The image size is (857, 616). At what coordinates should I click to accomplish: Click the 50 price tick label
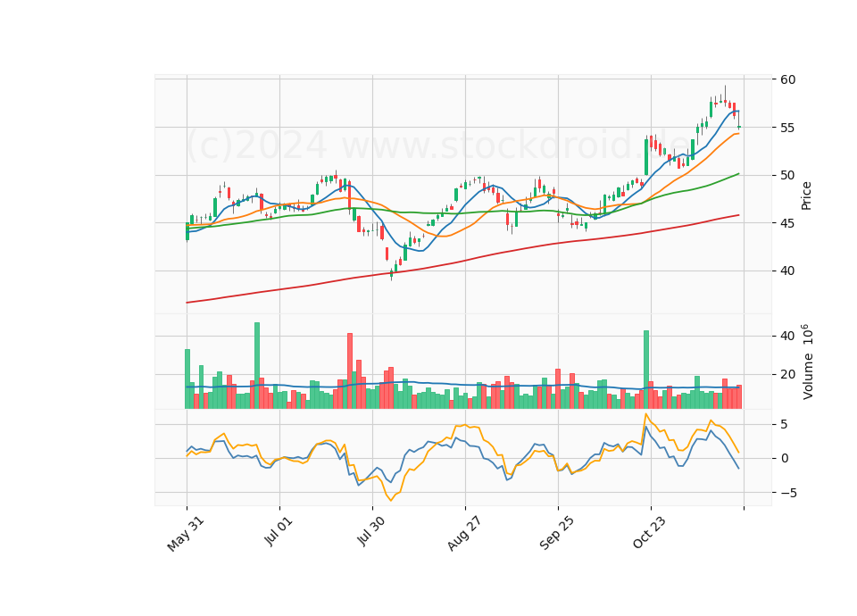pyautogui.click(x=787, y=176)
